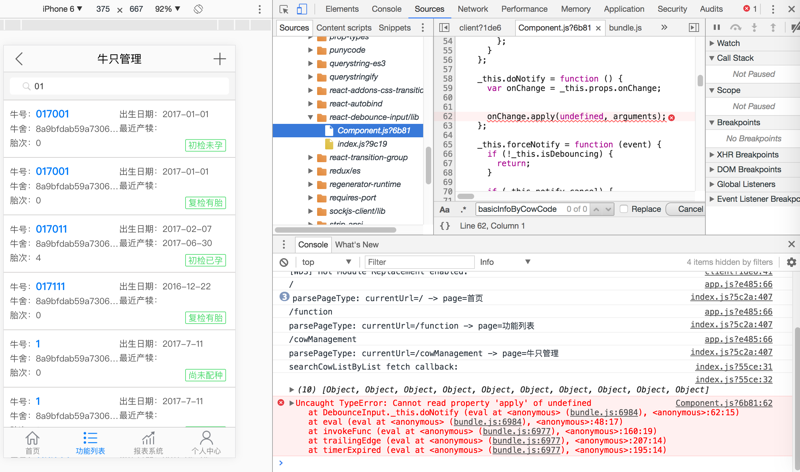This screenshot has height=472, width=800.
Task: Toggle the regex search option
Action: [463, 210]
